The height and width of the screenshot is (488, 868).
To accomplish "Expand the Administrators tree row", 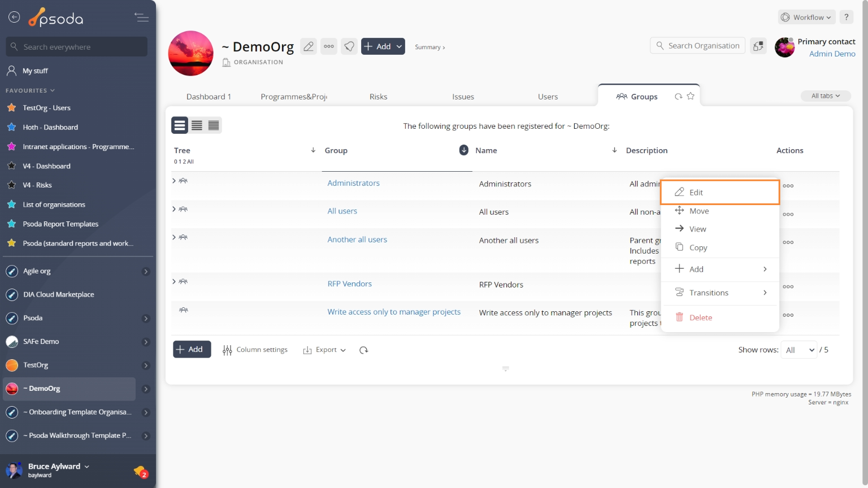I will 174,181.
